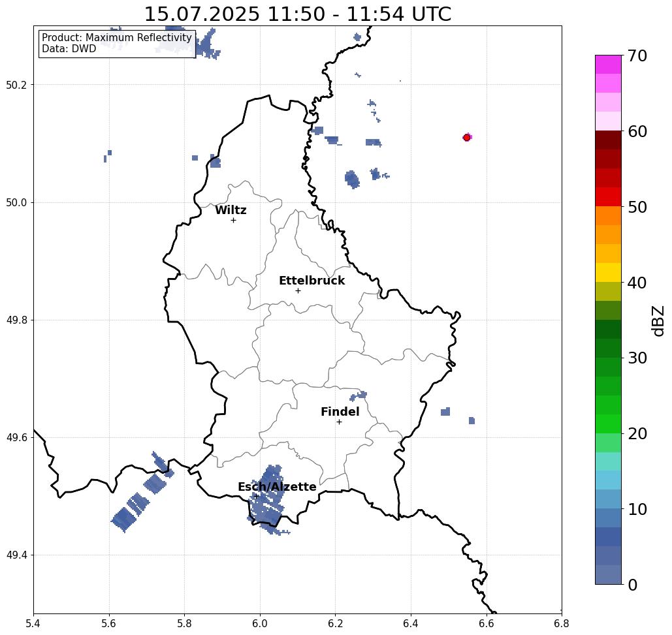Pick the magenta swatch at top of colorbar
This screenshot has height=635, width=672.
[x=608, y=65]
